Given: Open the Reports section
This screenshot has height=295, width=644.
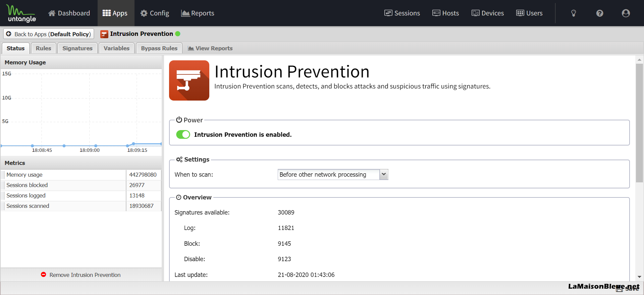Looking at the screenshot, I should [x=198, y=13].
